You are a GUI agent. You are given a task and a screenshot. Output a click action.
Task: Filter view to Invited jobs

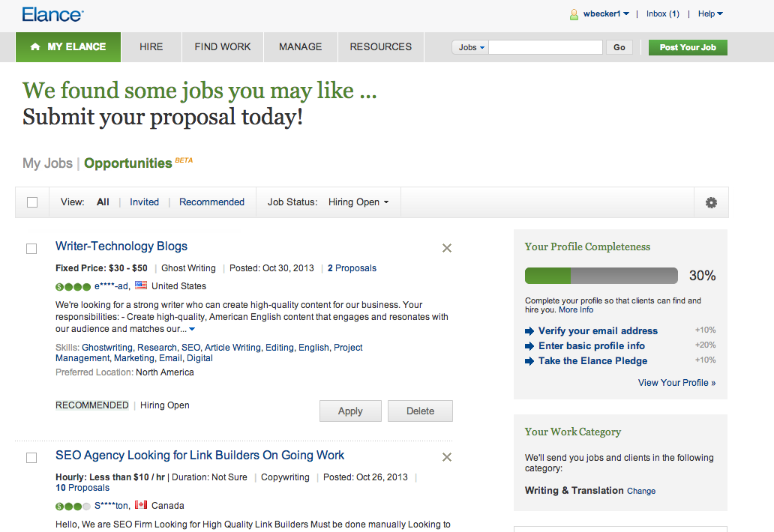(x=144, y=202)
